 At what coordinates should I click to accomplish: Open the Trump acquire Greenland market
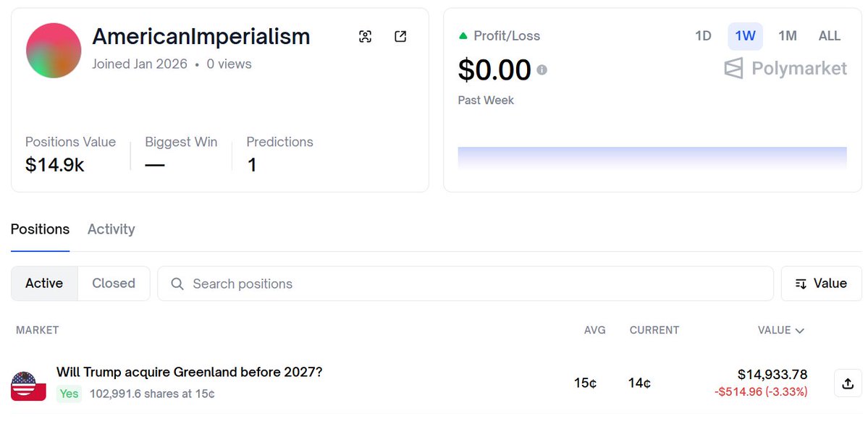pyautogui.click(x=189, y=373)
